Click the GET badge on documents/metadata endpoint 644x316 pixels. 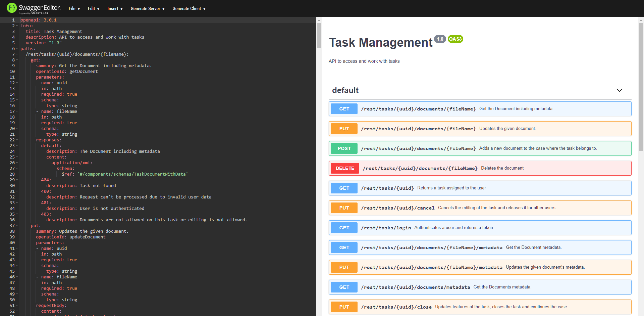344,287
